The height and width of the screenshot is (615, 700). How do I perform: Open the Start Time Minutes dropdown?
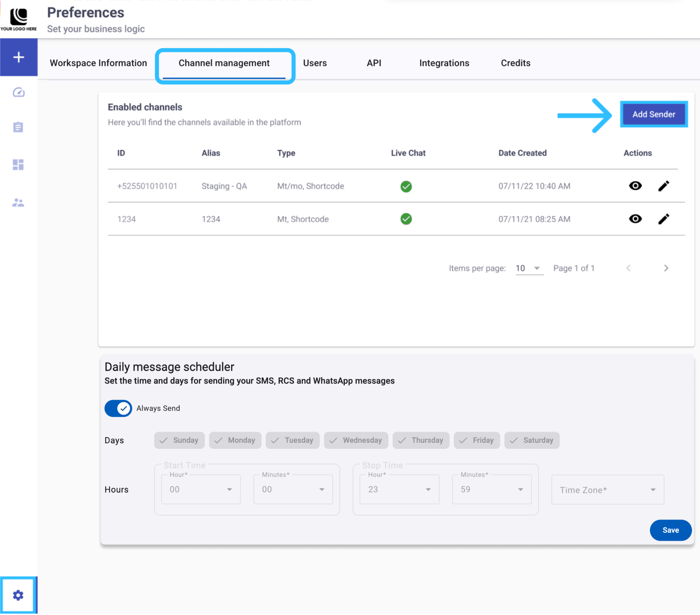[293, 490]
